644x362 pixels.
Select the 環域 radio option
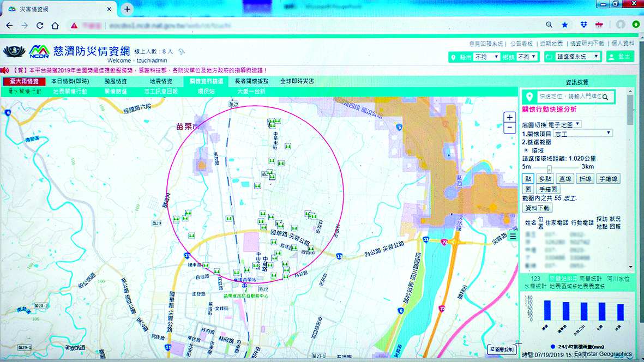(x=526, y=150)
